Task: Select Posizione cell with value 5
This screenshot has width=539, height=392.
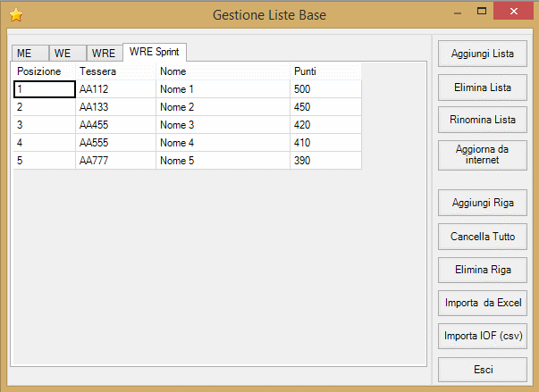Action: pyautogui.click(x=45, y=161)
